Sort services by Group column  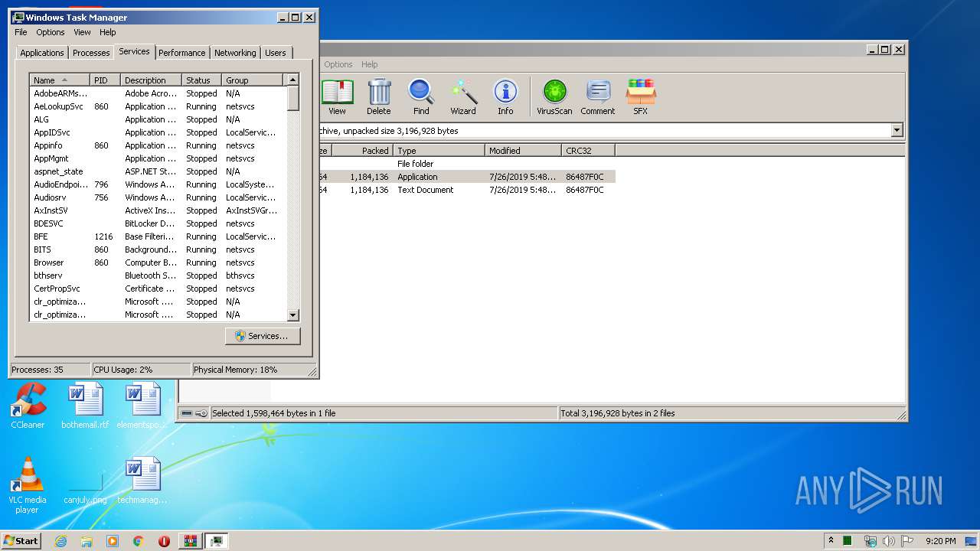click(x=253, y=80)
